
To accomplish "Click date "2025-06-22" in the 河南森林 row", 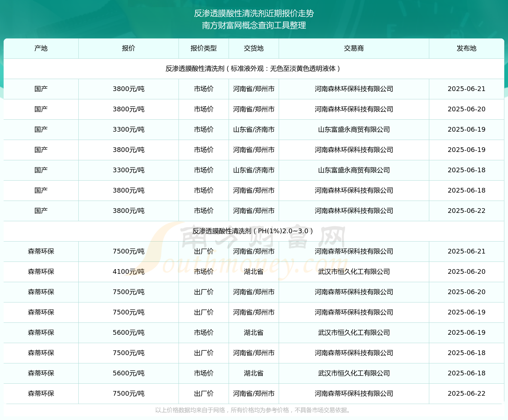I will coord(466,211).
